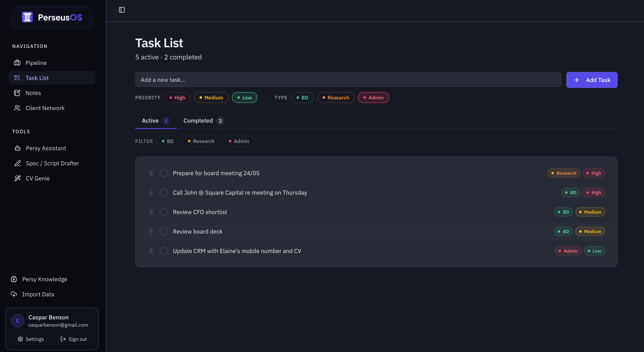Set priority to High

click(x=177, y=98)
